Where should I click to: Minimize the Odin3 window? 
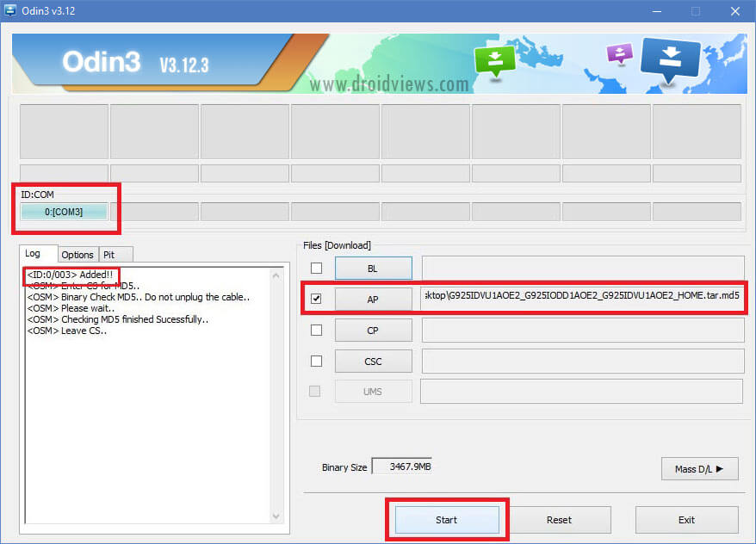click(x=657, y=11)
